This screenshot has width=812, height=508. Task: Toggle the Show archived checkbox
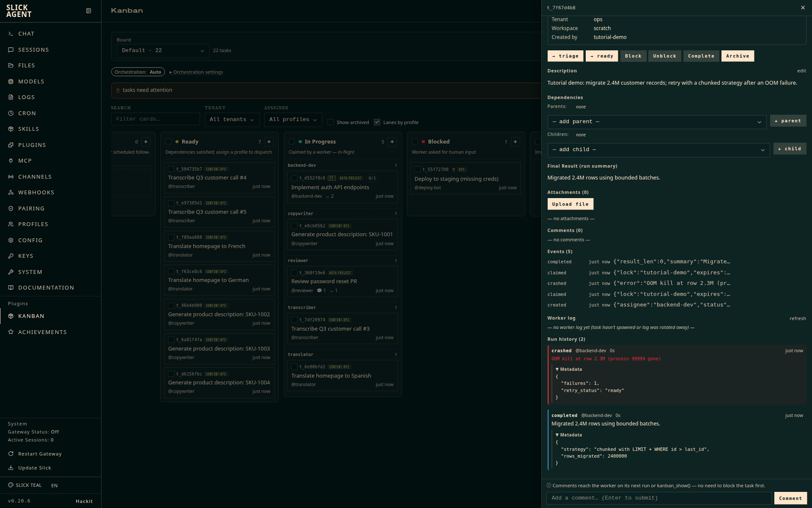tap(331, 122)
